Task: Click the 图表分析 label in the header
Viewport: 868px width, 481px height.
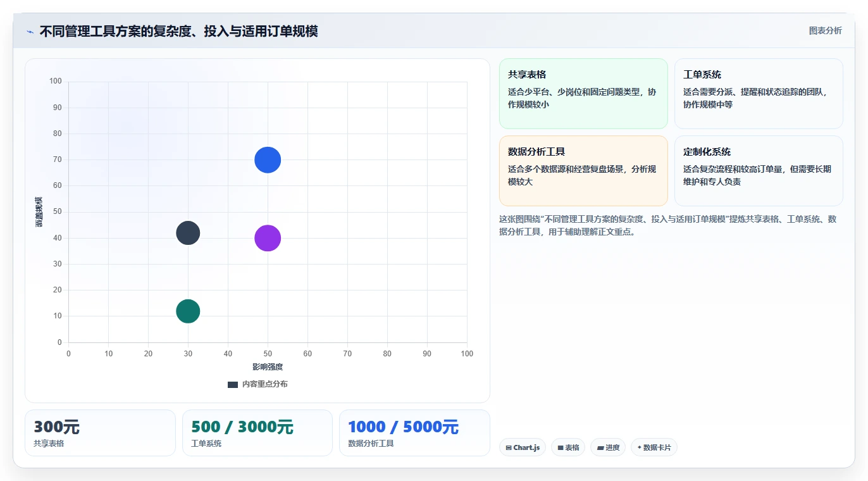Action: [x=825, y=30]
